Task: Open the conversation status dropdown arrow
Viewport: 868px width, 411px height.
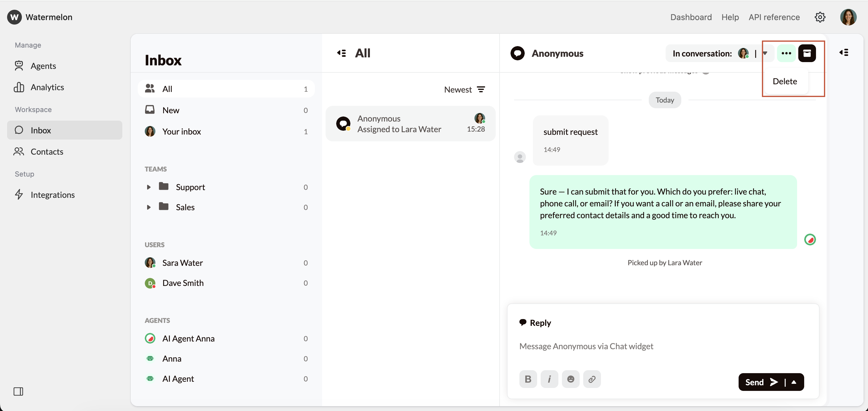Action: coord(765,53)
